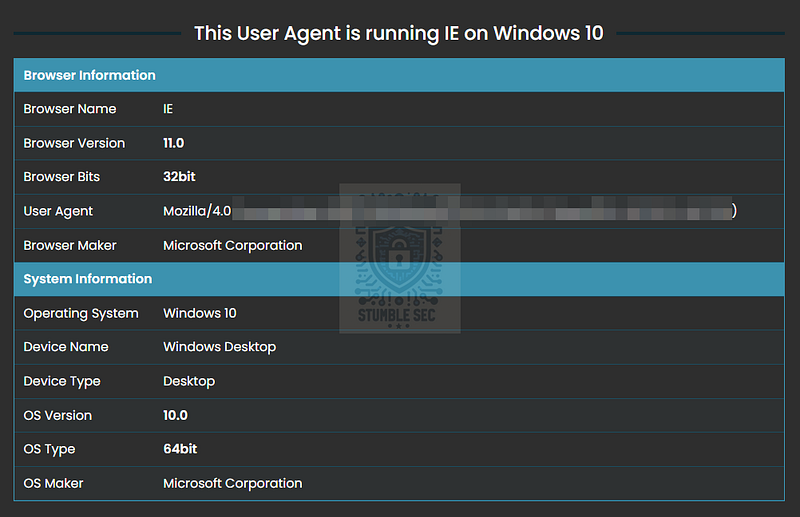
Task: Click the Device Name label
Action: tap(66, 347)
